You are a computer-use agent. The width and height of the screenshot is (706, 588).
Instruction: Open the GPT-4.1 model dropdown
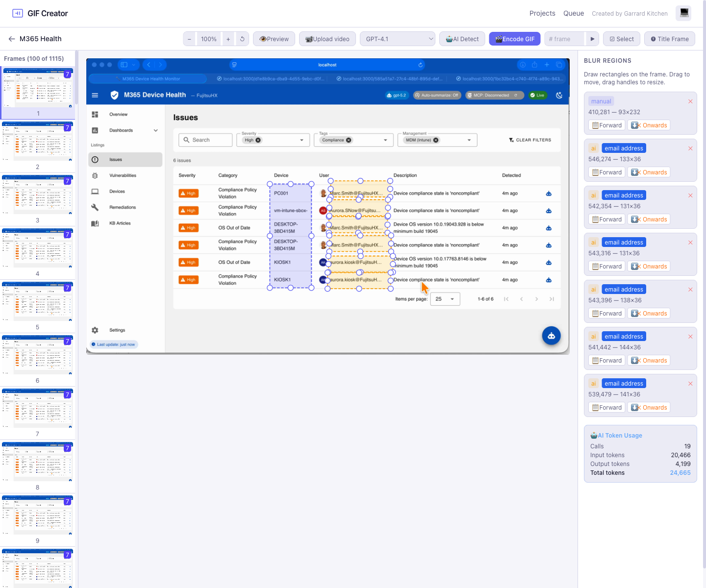[x=397, y=39]
